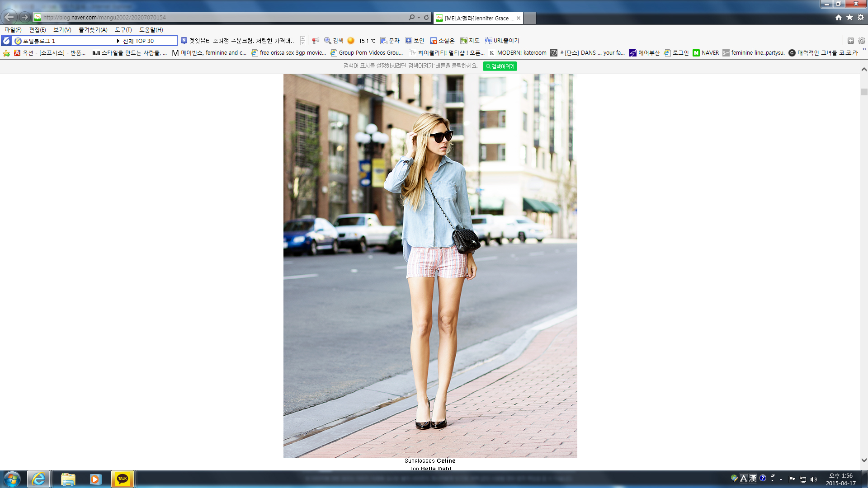Go to the browser home page
Viewport: 868px width, 488px height.
(x=839, y=17)
